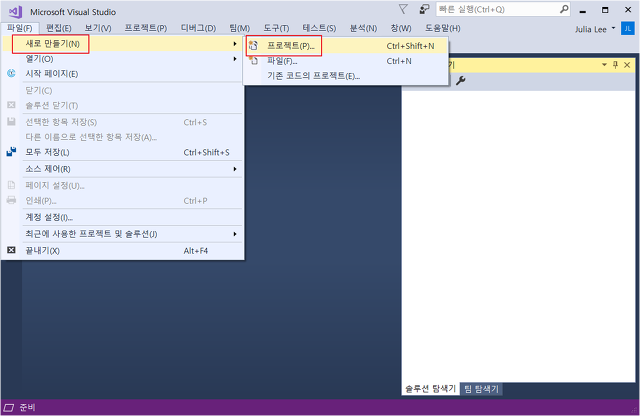Click the wrench properties icon in Solution Explorer
Viewport: 640px width, 416px height.
click(x=460, y=80)
